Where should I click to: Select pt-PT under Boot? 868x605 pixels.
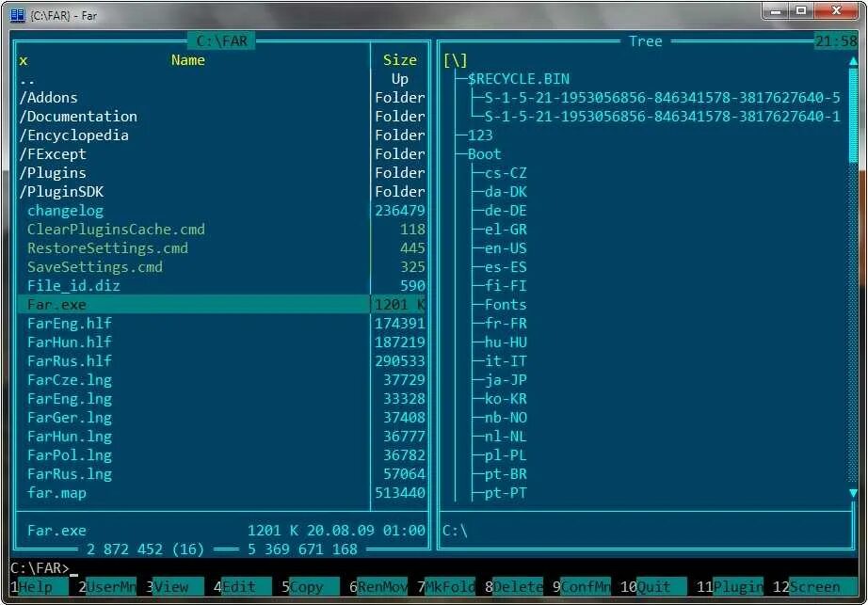pyautogui.click(x=506, y=492)
